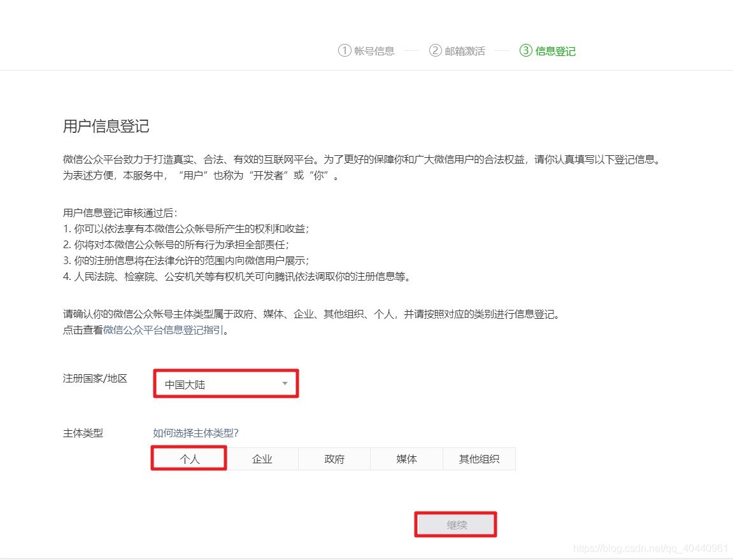
Task: Click the 继续 button
Action: pyautogui.click(x=456, y=524)
